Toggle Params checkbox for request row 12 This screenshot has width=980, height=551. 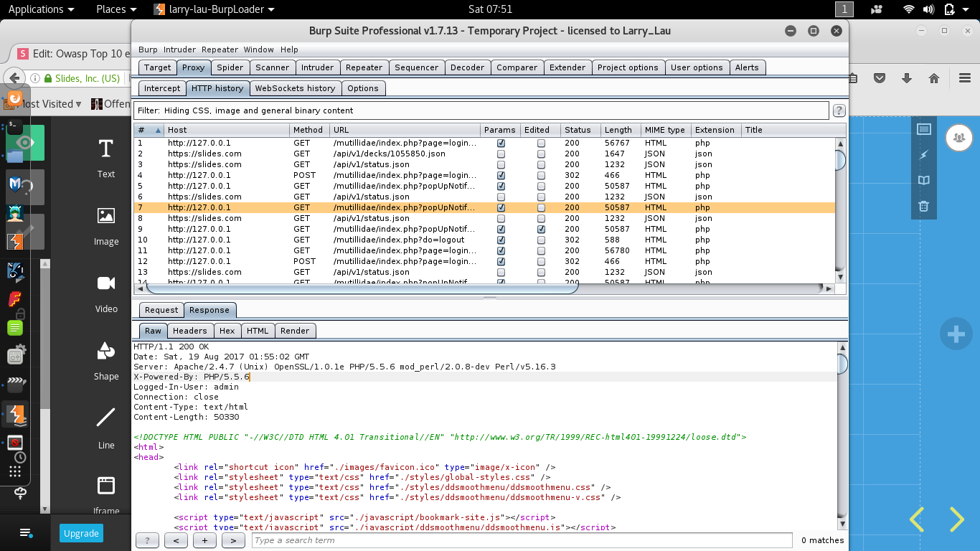coord(501,261)
